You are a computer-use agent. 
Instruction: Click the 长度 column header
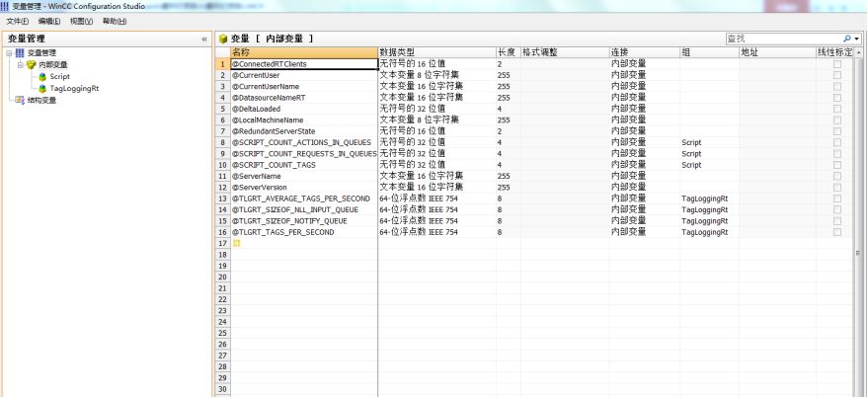click(x=509, y=52)
